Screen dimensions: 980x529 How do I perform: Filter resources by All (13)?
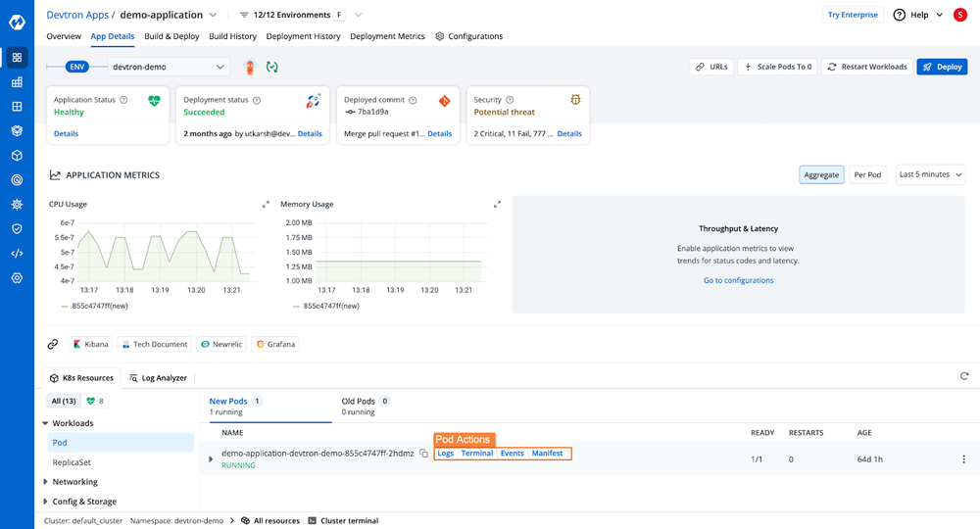63,401
